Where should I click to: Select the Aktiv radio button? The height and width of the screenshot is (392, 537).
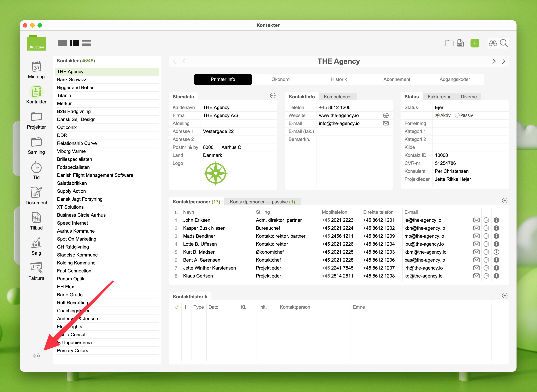tap(437, 115)
